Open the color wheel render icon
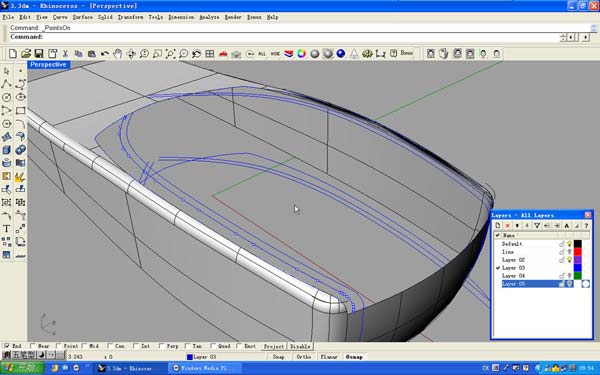The width and height of the screenshot is (600, 375). point(302,54)
